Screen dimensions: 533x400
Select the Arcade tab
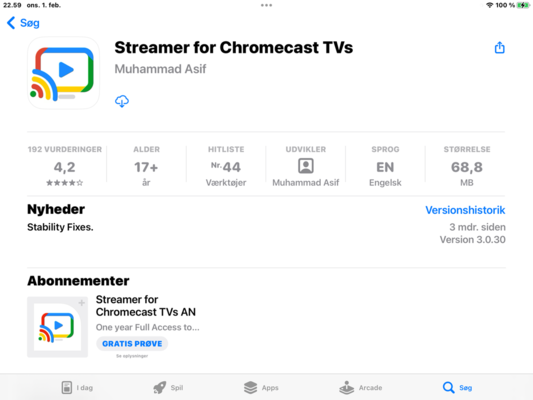coord(361,387)
